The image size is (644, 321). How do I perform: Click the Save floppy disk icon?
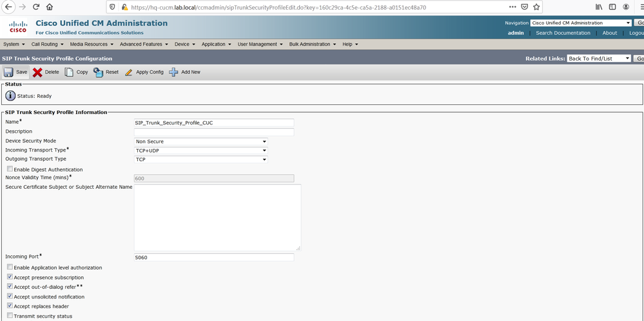click(x=8, y=72)
